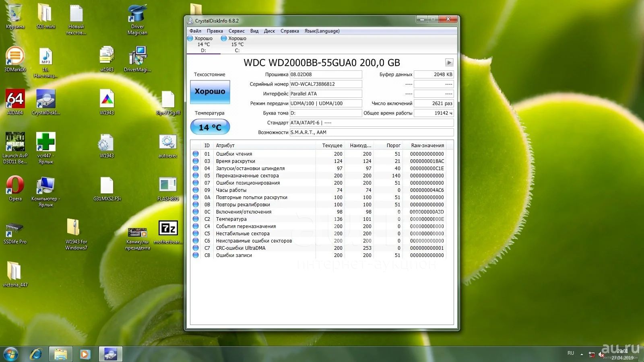Select the 'CRC-ошибки UltraDMA' attribute row
The height and width of the screenshot is (362, 644).
pos(318,248)
